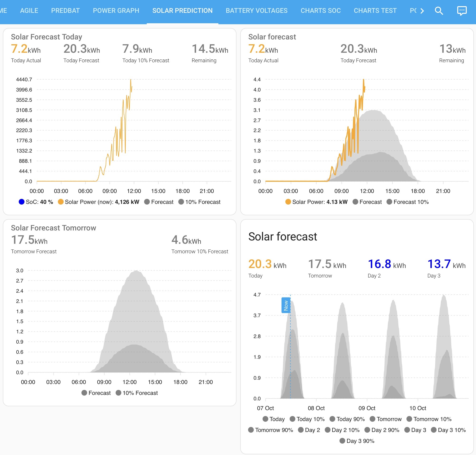Toggle the SoC series in the legend
The height and width of the screenshot is (455, 476).
coord(36,202)
